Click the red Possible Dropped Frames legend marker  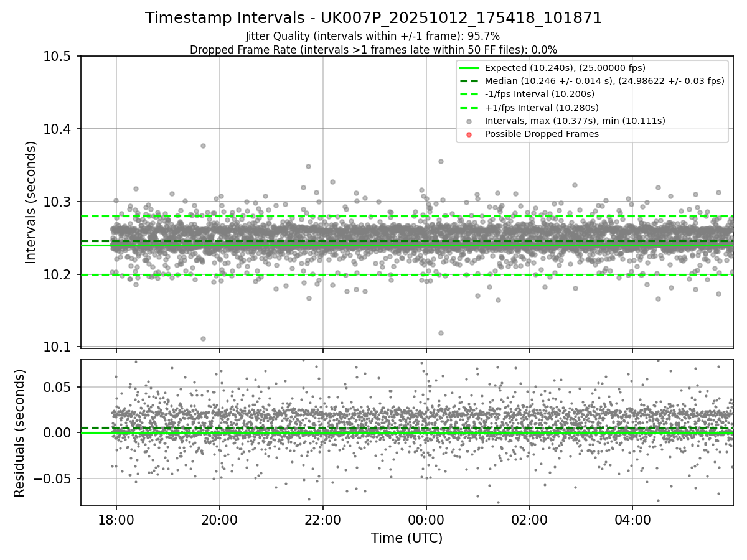tap(469, 134)
